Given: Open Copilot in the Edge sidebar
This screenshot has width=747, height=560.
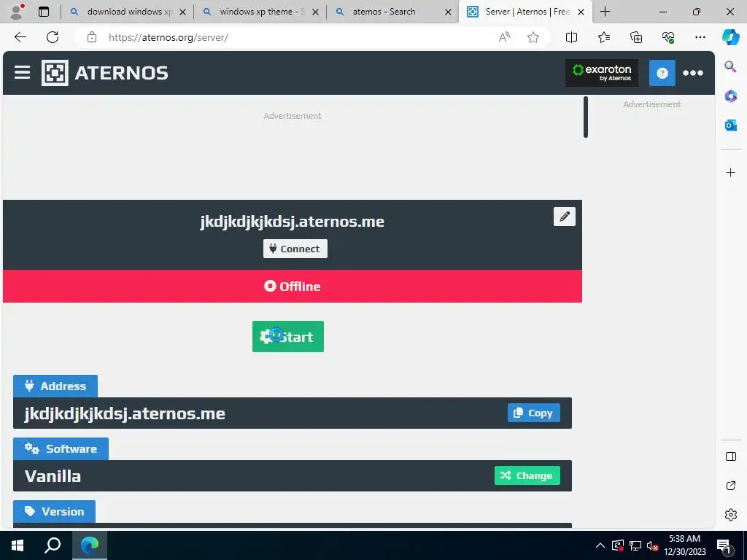Looking at the screenshot, I should [x=730, y=37].
